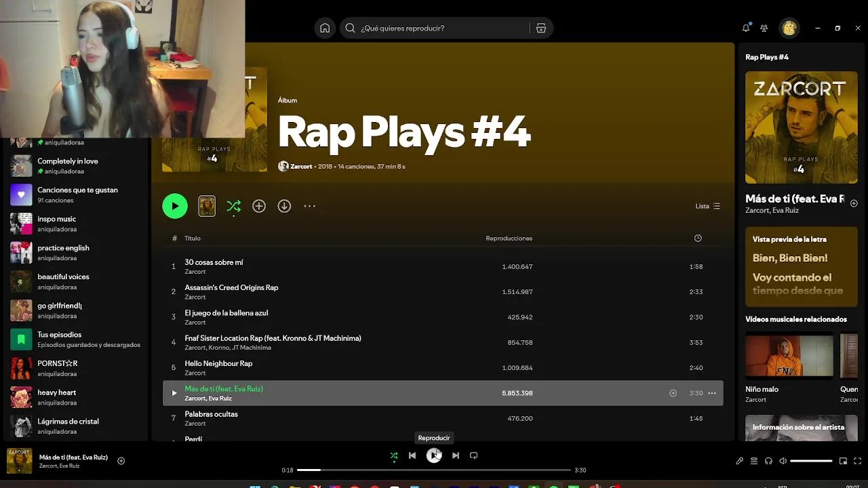868x488 pixels.
Task: Go to Spotify home via house icon
Action: click(x=325, y=28)
